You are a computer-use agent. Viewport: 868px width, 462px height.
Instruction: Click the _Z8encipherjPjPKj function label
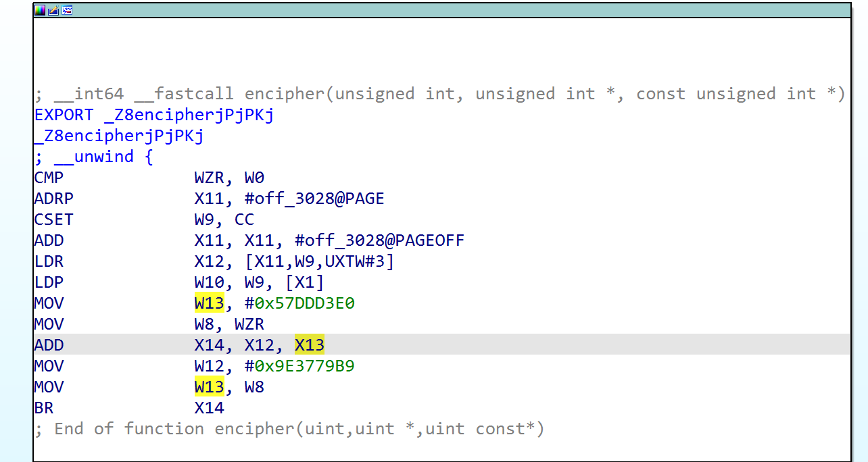(119, 136)
